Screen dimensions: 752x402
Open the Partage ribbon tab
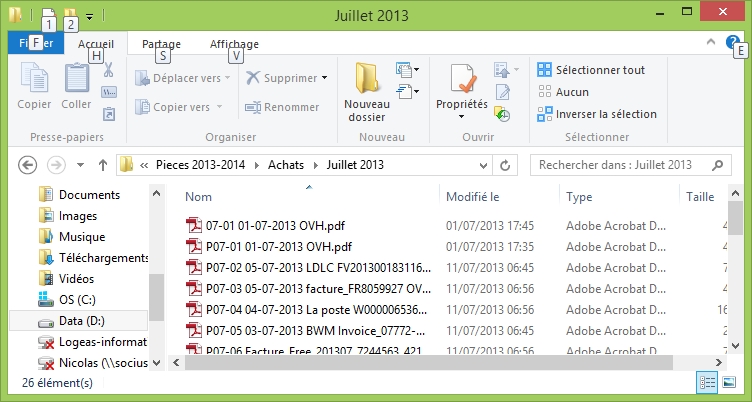coord(161,44)
